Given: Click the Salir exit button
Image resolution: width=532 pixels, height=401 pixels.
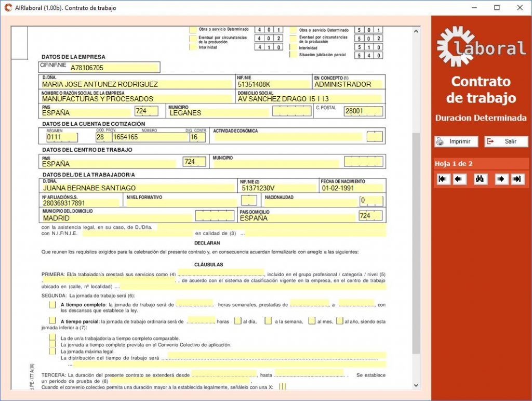Looking at the screenshot, I should [506, 141].
